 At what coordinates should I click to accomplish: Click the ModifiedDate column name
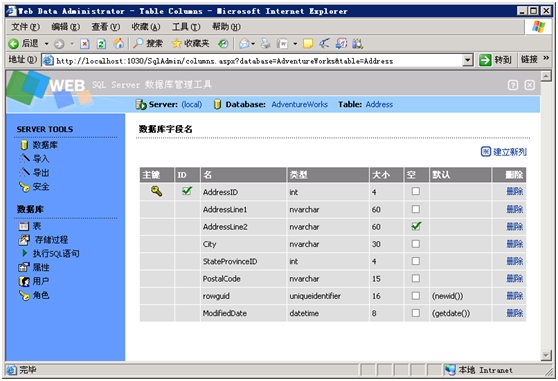pyautogui.click(x=225, y=313)
